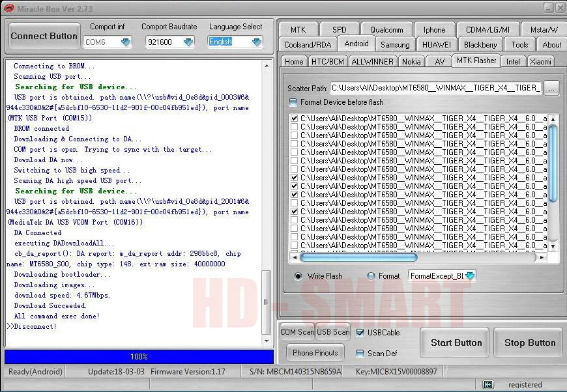Open the Phone Pinouts button
Image resolution: width=567 pixels, height=392 pixels.
click(315, 353)
